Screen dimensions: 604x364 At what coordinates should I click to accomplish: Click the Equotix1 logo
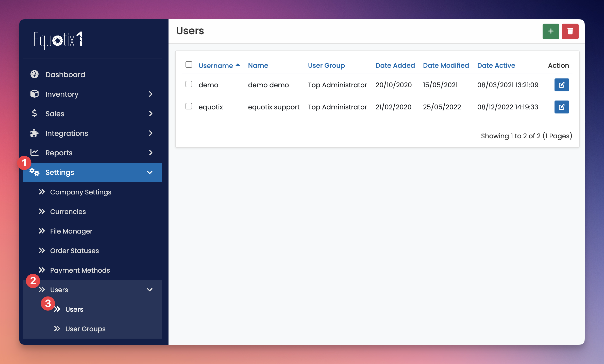(x=58, y=40)
